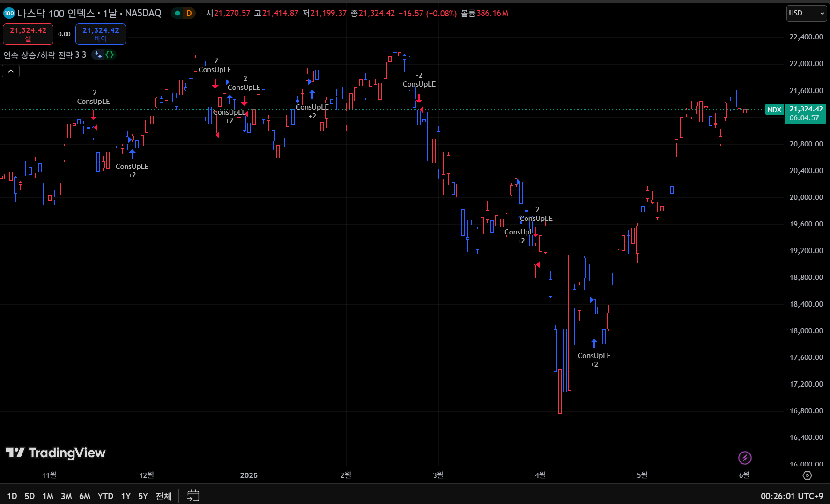Click the red 셀 sell button
Screen dimensions: 830x504
tap(28, 34)
